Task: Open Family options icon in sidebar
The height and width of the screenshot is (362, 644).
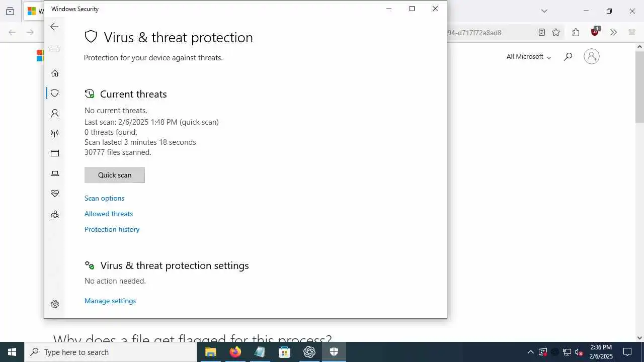Action: pyautogui.click(x=55, y=214)
